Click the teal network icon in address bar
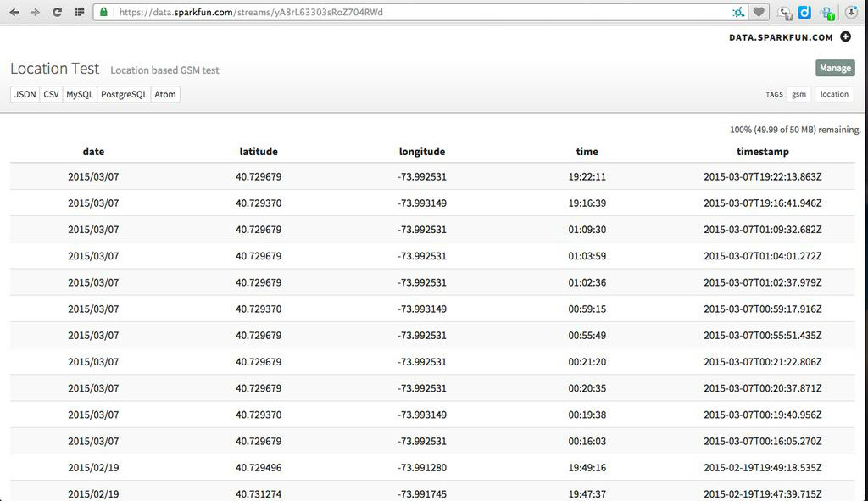The width and height of the screenshot is (868, 501). pos(738,12)
